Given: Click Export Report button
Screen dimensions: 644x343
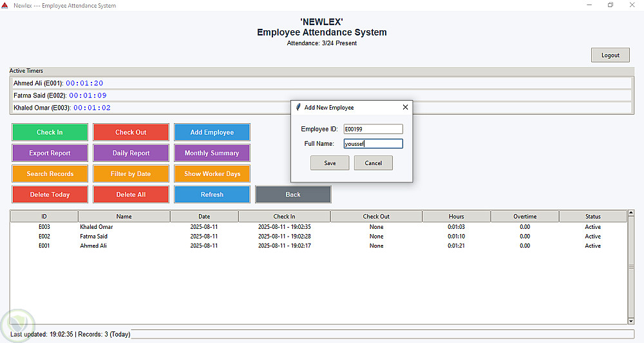Looking at the screenshot, I should 50,153.
